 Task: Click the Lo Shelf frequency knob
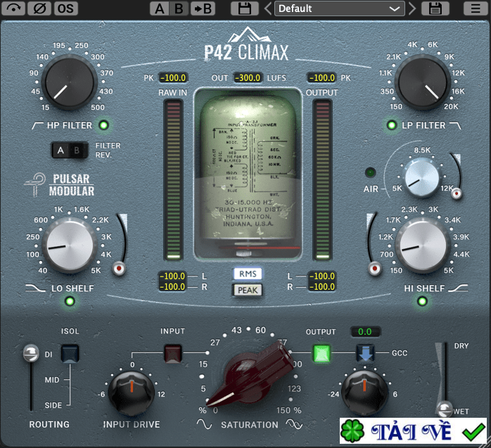click(69, 245)
